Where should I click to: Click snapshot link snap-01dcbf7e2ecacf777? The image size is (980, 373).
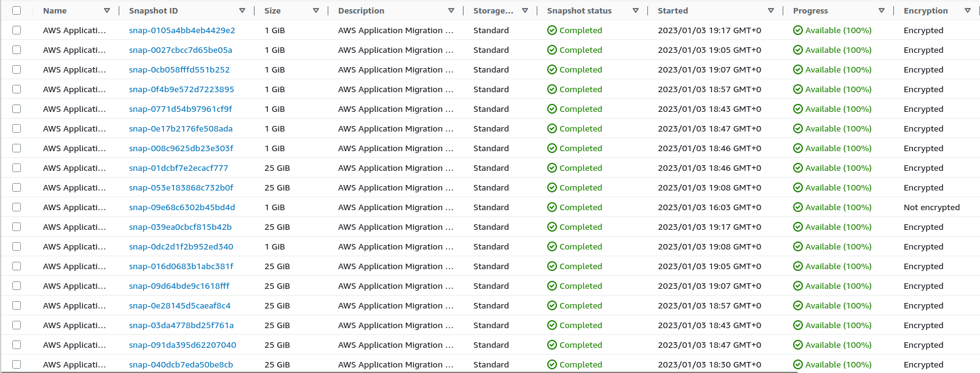178,168
